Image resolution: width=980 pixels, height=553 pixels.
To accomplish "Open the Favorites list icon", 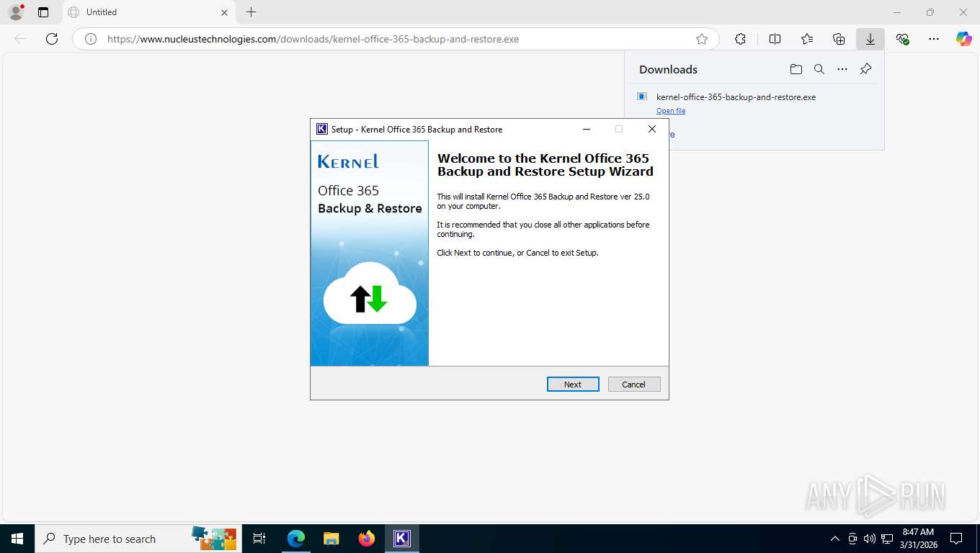I will pyautogui.click(x=807, y=39).
